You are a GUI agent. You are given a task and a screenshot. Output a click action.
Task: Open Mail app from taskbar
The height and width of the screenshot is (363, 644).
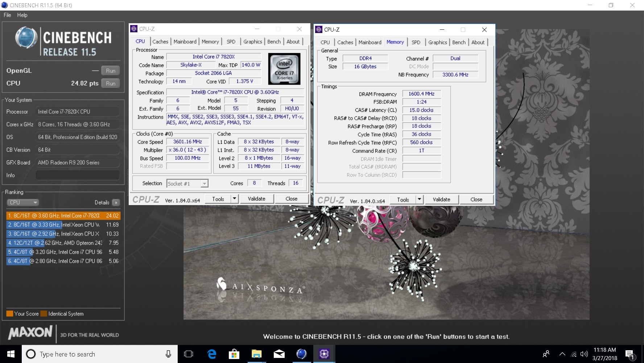pyautogui.click(x=279, y=354)
